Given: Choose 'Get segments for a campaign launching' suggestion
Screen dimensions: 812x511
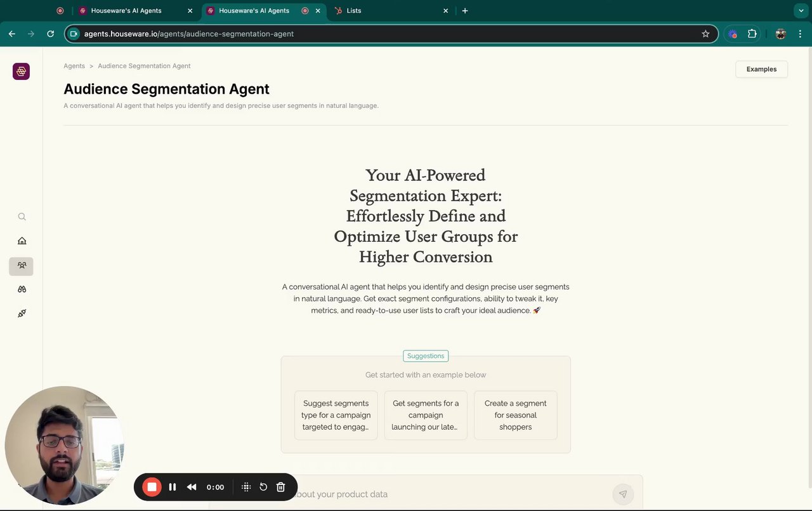Looking at the screenshot, I should click(426, 415).
